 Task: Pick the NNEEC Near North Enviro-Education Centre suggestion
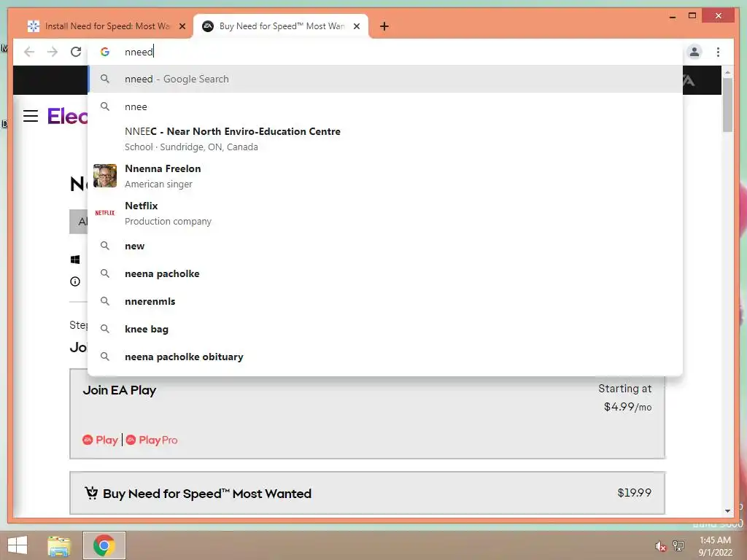(385, 139)
